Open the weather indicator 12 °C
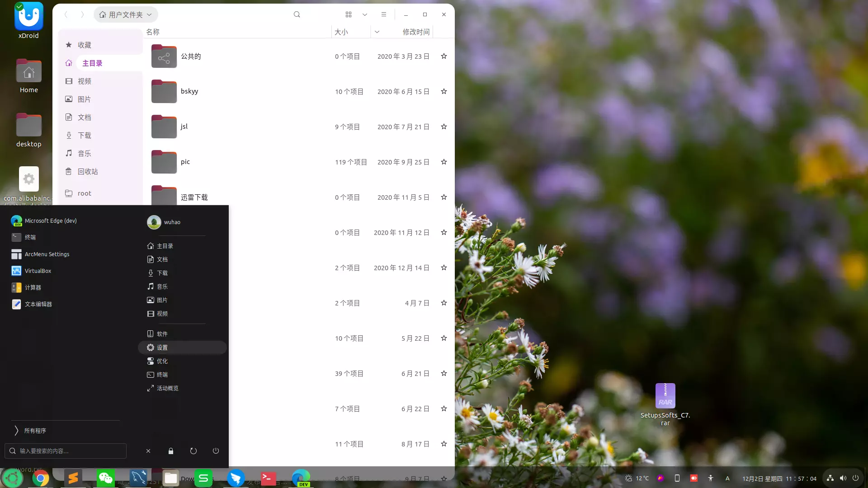 tap(637, 478)
